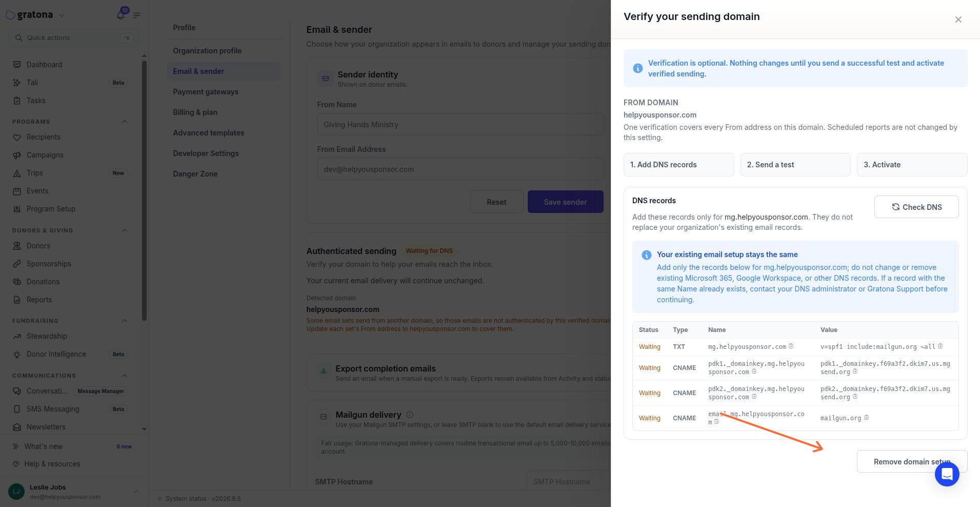Expand the Leslie Jobs account menu
The image size is (980, 507).
point(136,492)
